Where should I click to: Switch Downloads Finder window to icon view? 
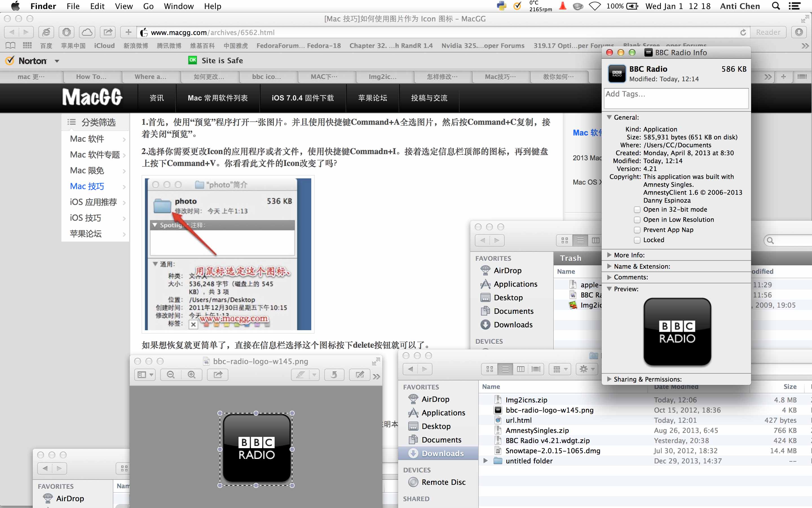489,369
